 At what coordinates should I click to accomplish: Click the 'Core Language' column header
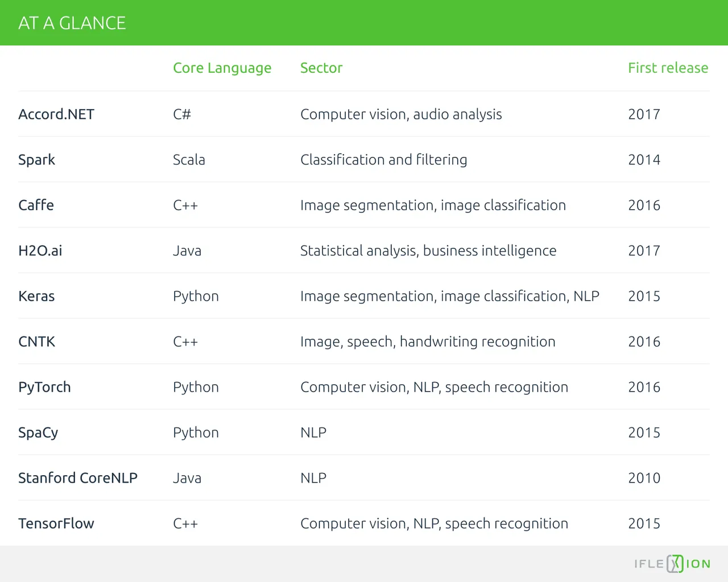point(222,68)
